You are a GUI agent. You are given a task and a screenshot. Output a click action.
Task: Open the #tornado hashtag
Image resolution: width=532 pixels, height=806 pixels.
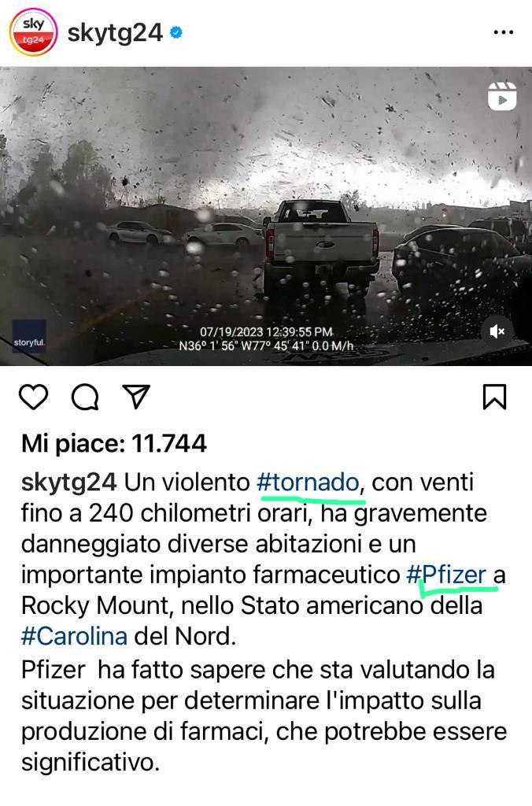coord(308,482)
